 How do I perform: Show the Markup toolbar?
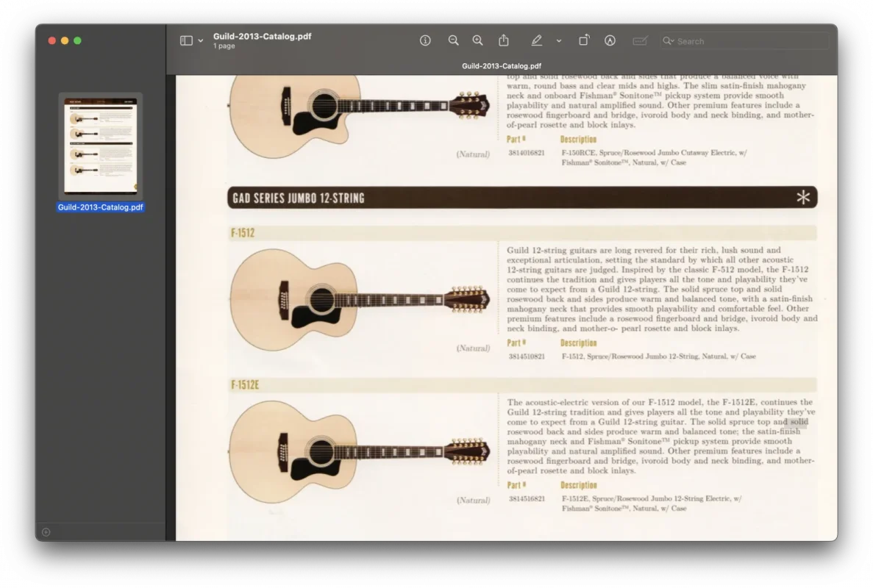[610, 41]
